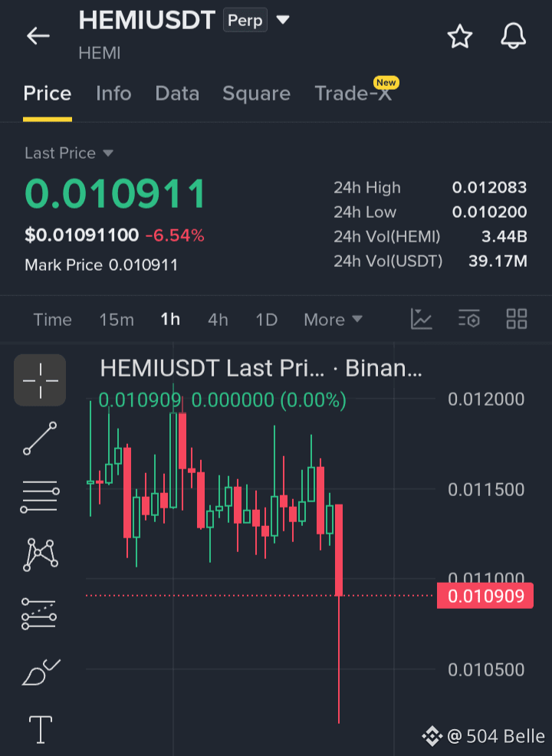Click the $0.01091100 USD price
The height and width of the screenshot is (756, 552).
[x=81, y=235]
